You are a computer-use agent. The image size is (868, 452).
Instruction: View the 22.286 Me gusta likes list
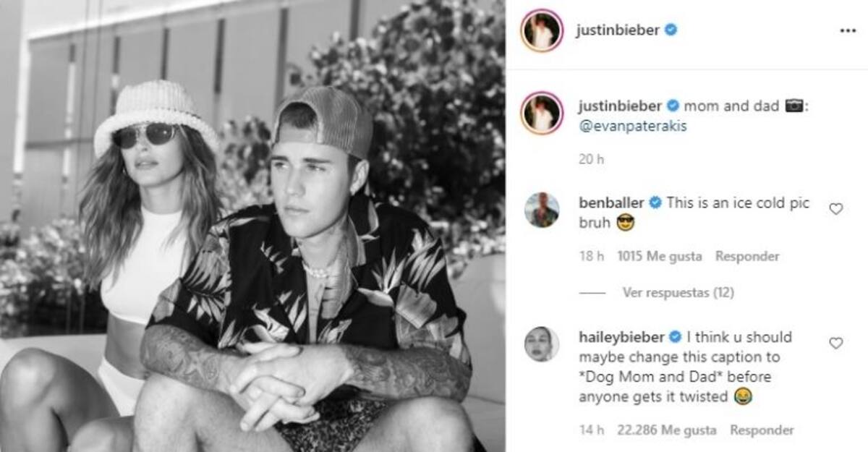pyautogui.click(x=667, y=430)
